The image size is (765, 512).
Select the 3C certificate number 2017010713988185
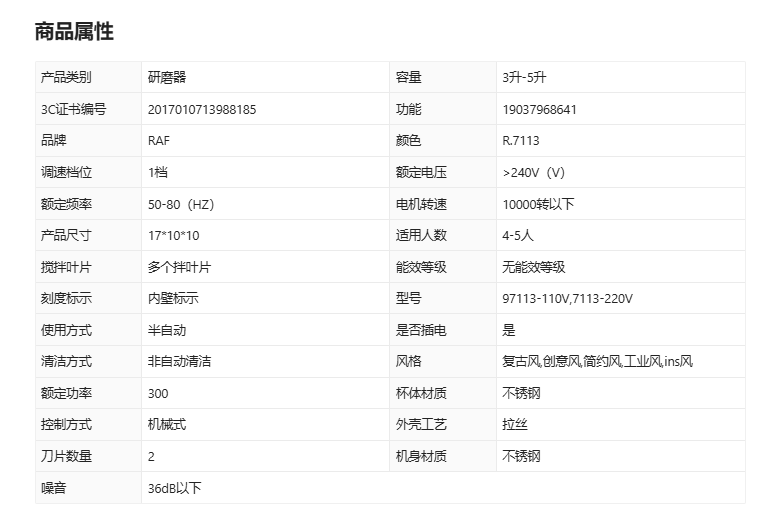201,110
